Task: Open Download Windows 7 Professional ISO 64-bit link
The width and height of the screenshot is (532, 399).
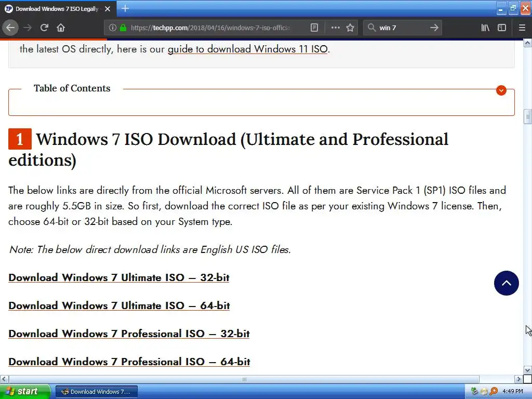Action: [x=129, y=362]
